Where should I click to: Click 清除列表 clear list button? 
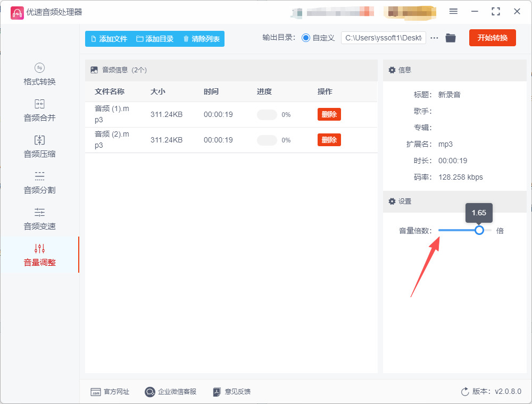click(202, 39)
